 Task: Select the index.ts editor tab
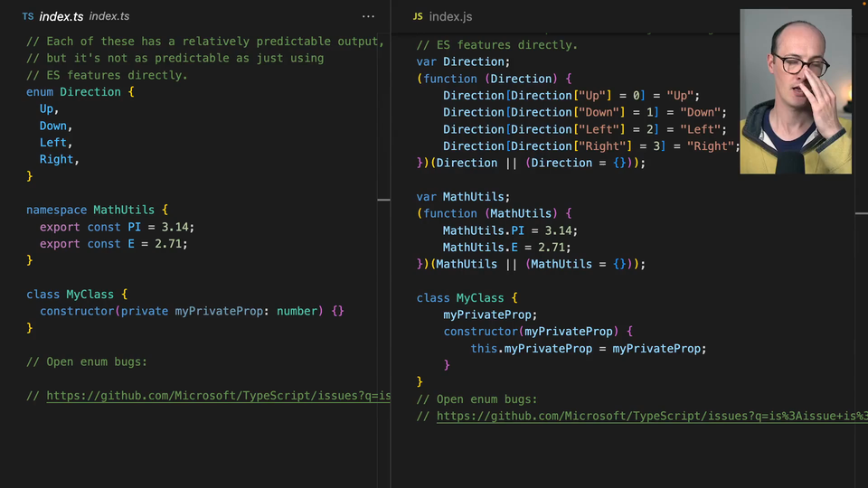[x=61, y=16]
